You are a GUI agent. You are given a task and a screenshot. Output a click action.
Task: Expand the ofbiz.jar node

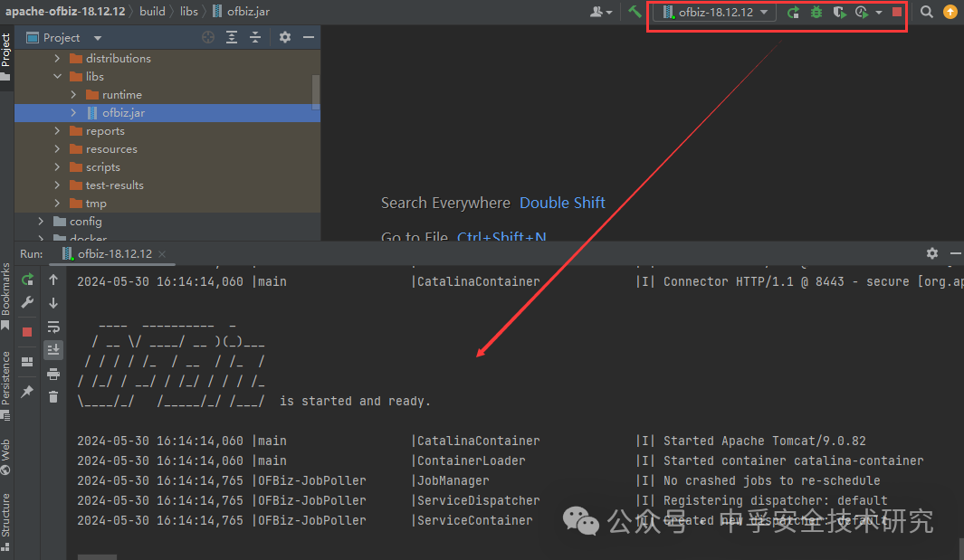73,112
